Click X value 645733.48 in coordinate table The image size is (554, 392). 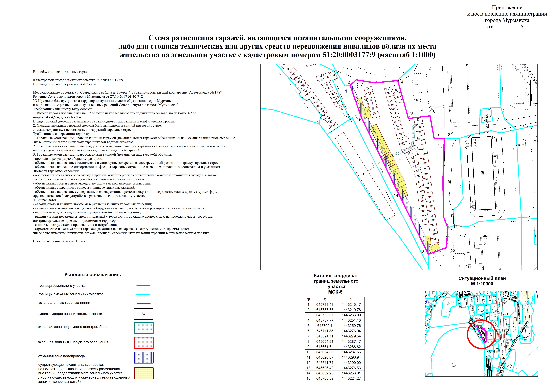click(x=325, y=305)
